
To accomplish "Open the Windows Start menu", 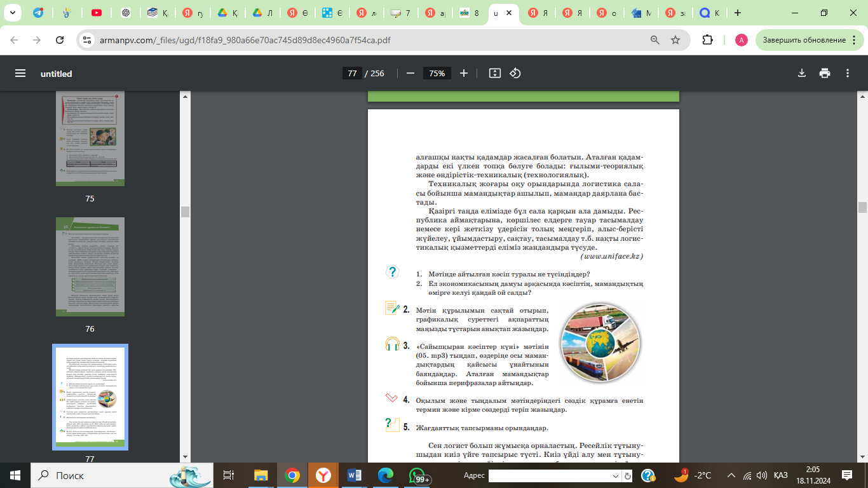I will 15,475.
